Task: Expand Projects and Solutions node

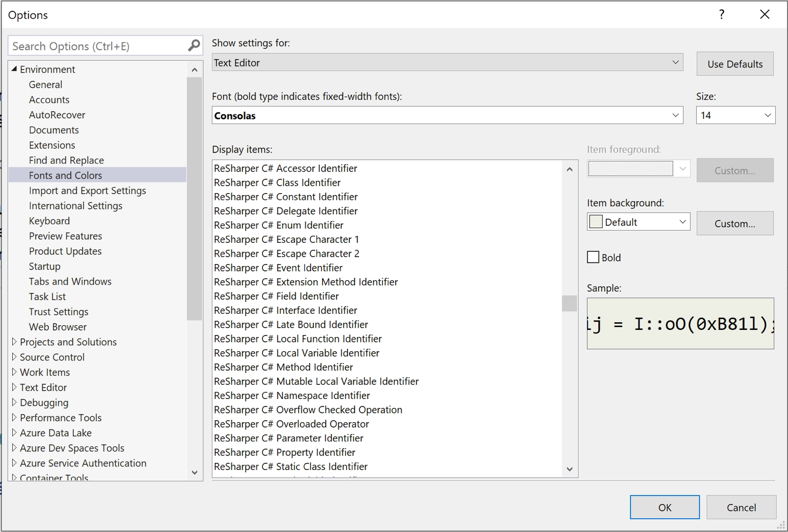Action: pos(14,341)
